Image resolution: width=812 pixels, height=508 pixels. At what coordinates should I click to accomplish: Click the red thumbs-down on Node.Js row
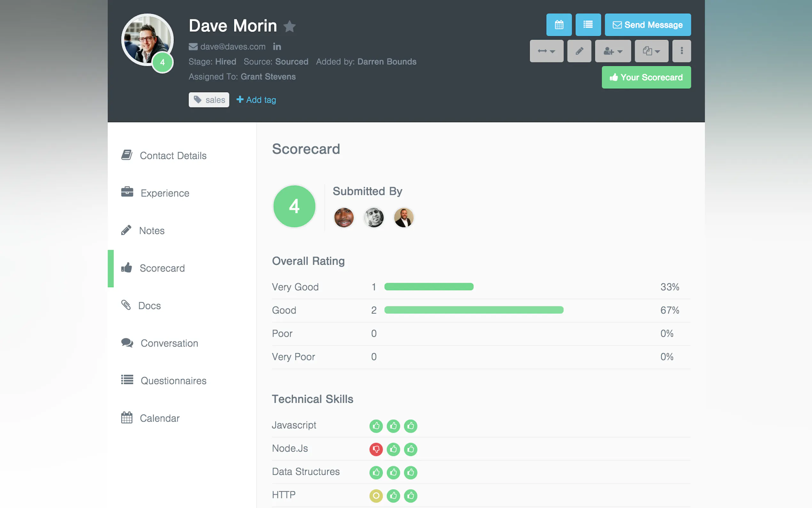376,449
